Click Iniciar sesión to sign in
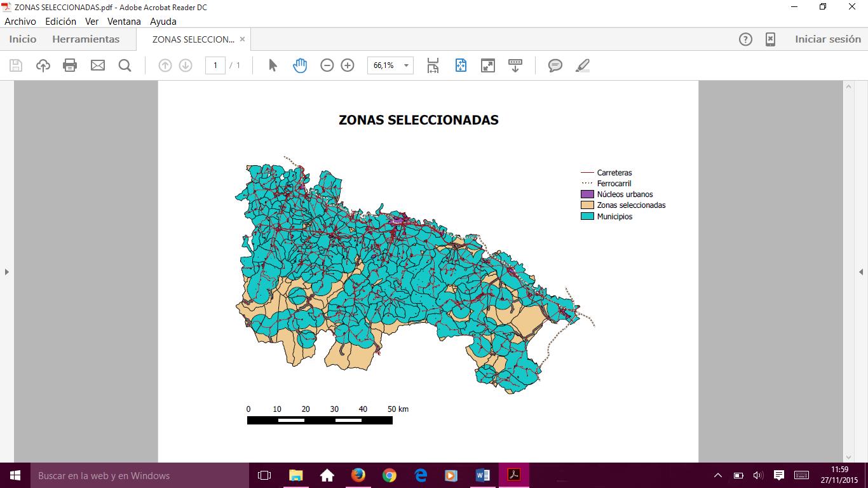The height and width of the screenshot is (488, 868). coord(827,39)
